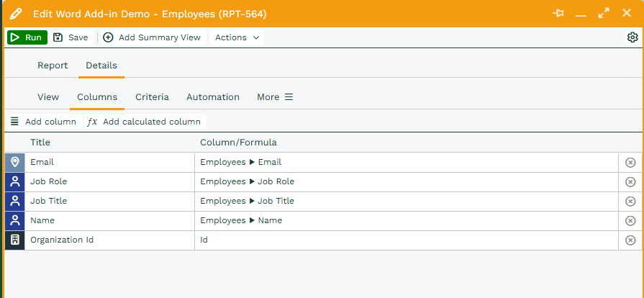Screen dimensions: 644x298
Task: Select the View tab
Action: point(48,97)
